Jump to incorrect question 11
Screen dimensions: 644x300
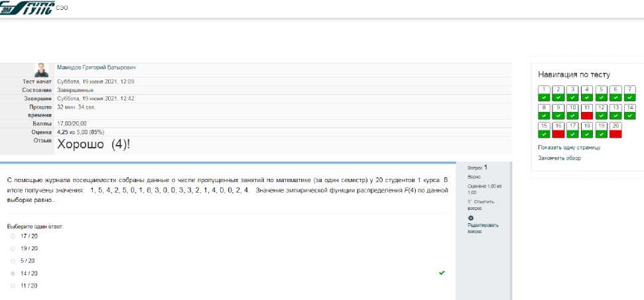[587, 112]
